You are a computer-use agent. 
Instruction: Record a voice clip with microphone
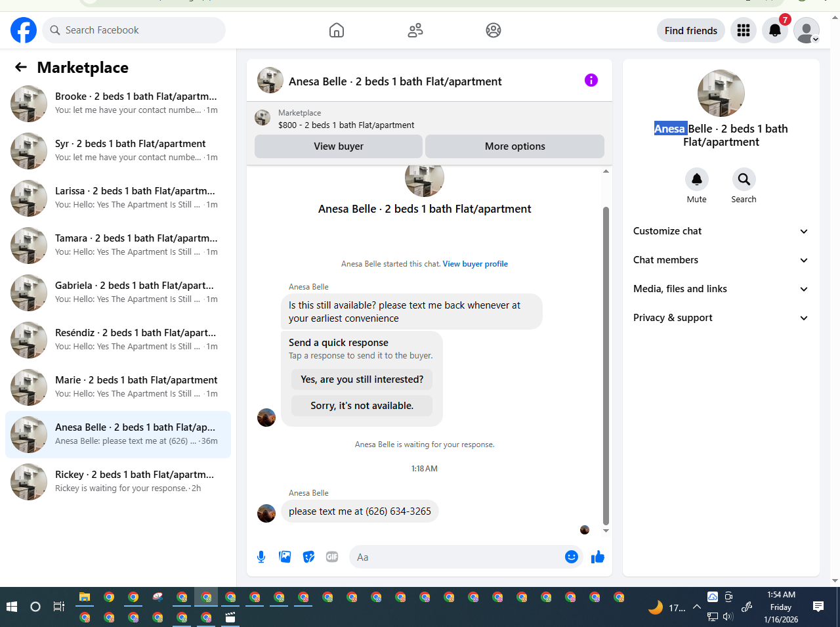(x=261, y=557)
